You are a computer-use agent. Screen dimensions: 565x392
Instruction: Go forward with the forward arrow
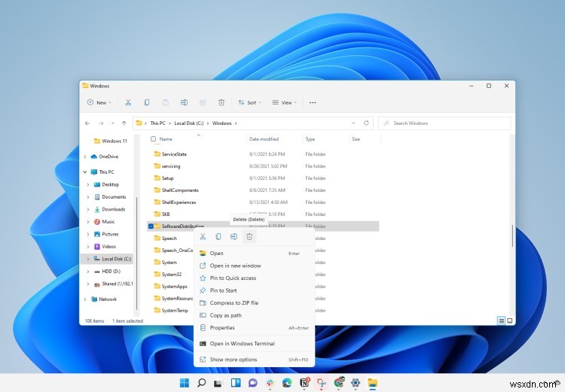[101, 123]
